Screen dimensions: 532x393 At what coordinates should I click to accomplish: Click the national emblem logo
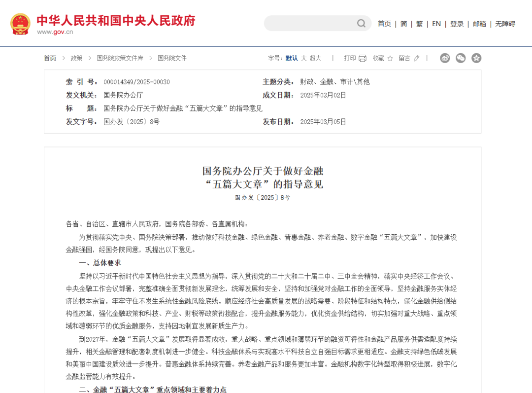[x=20, y=24]
